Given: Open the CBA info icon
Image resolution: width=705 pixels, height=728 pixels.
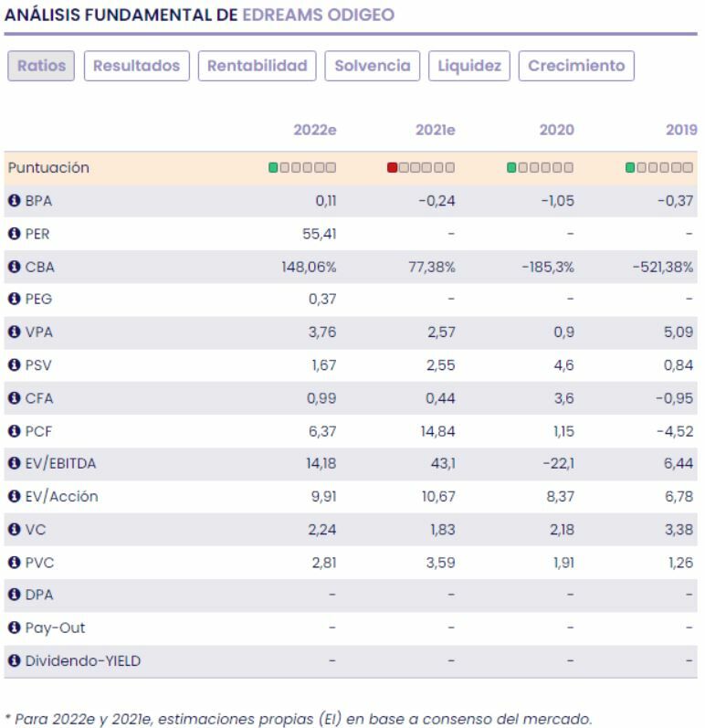Looking at the screenshot, I should (x=14, y=267).
